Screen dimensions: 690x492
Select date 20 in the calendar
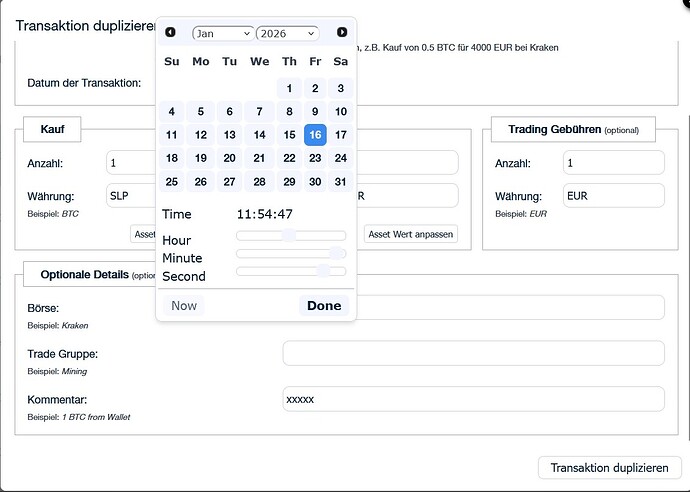pos(230,158)
